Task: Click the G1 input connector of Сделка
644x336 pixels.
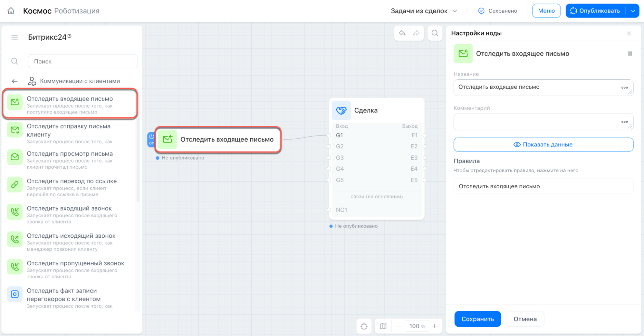Action: click(329, 135)
